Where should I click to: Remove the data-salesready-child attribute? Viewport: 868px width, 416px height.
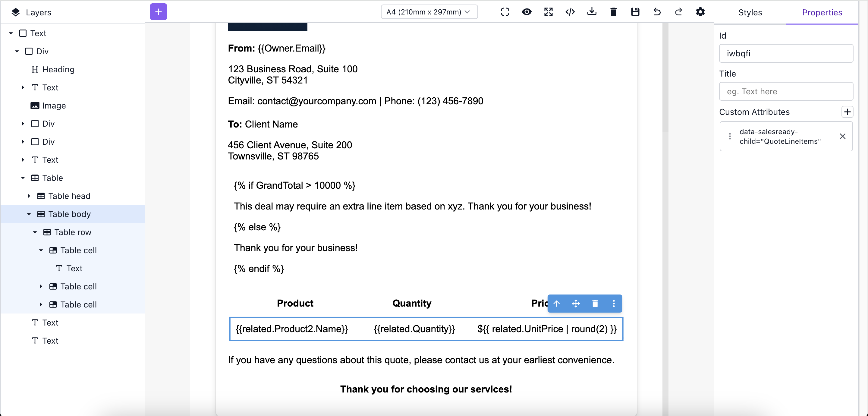[x=842, y=136]
